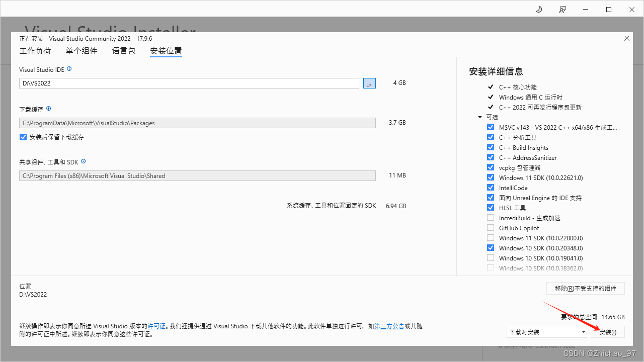Viewport: 644px width, 362px height.
Task: Click info icon beside 共享组件、工具和 SDK
Action: click(84, 161)
